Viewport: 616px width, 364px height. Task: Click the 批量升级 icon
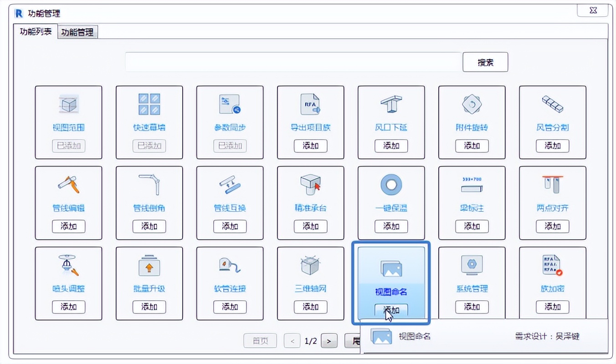click(149, 265)
